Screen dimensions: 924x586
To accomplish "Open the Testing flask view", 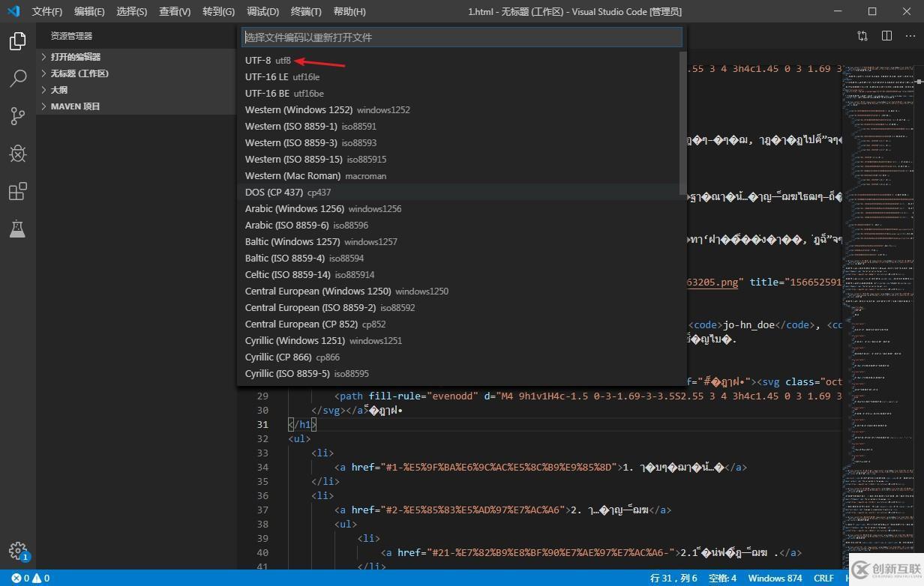I will pyautogui.click(x=17, y=229).
